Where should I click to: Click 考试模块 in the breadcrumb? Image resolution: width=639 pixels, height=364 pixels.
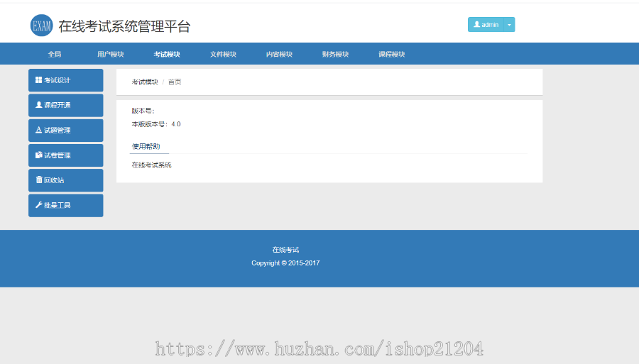click(145, 82)
